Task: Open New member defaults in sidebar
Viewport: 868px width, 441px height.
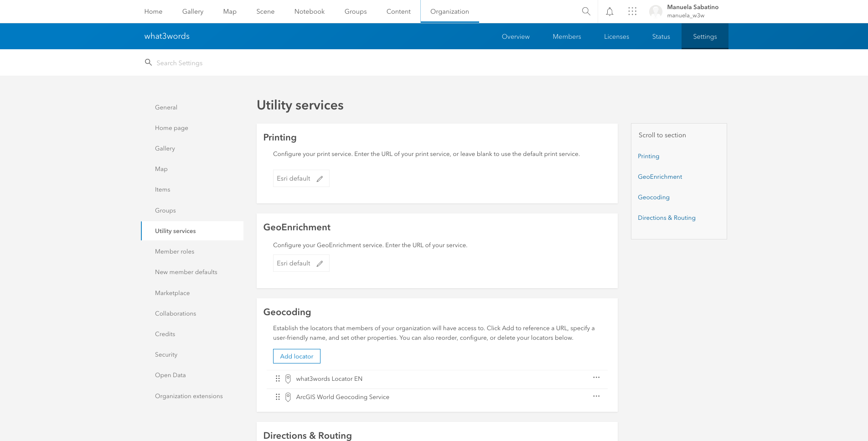Action: point(186,272)
